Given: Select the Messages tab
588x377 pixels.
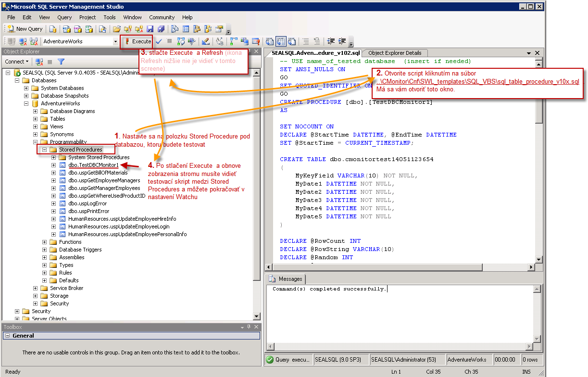Looking at the screenshot, I should 286,279.
